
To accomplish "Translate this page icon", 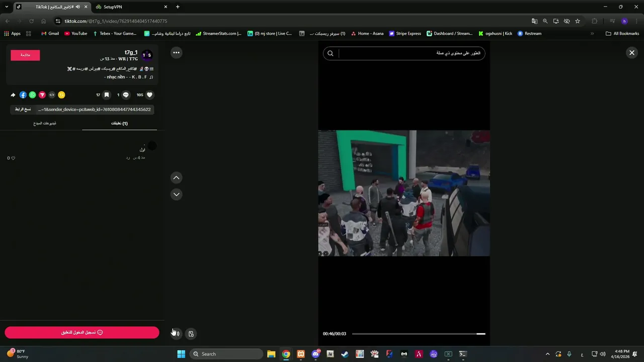I will pyautogui.click(x=534, y=21).
